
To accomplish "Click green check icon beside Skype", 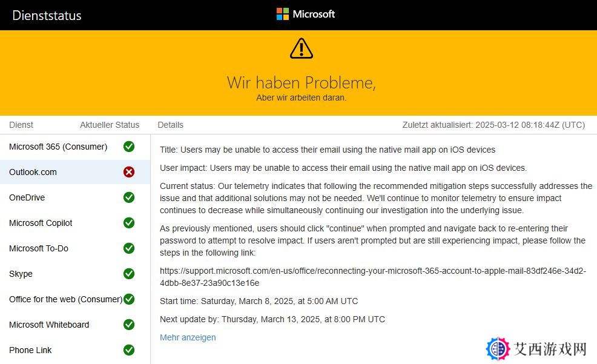I will click(129, 274).
